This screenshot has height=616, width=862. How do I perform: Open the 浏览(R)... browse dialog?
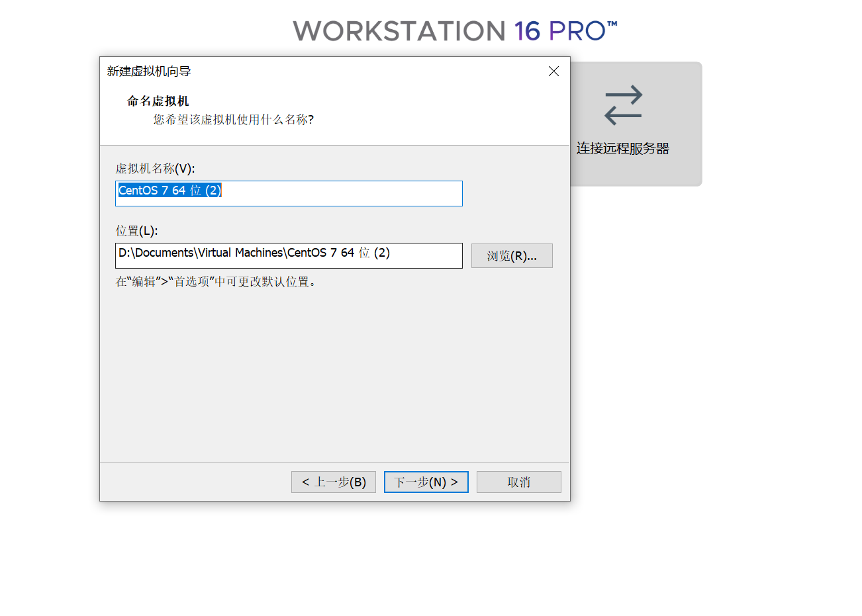[512, 256]
